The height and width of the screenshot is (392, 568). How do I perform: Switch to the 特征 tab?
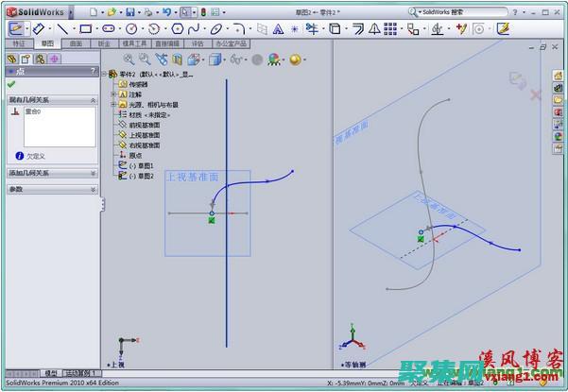pyautogui.click(x=18, y=43)
